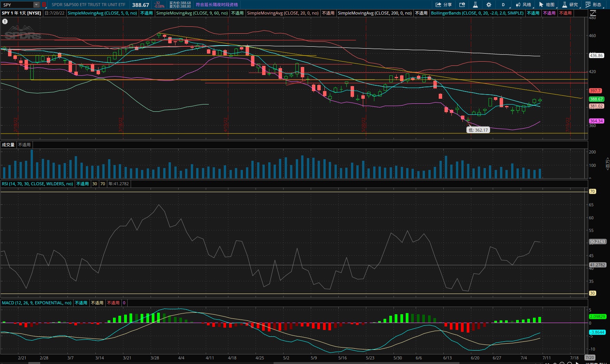Open the Drawings (绘图) cursor tool
Image resolution: width=610 pixels, height=364 pixels.
[547, 5]
